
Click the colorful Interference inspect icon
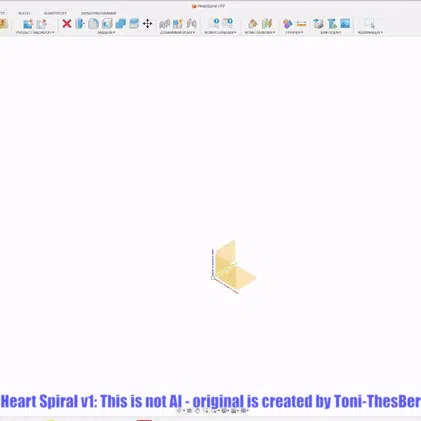tap(287, 24)
